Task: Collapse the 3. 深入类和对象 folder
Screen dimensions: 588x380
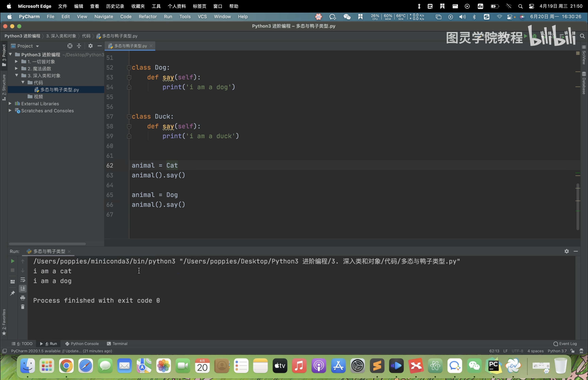Action: tap(17, 75)
